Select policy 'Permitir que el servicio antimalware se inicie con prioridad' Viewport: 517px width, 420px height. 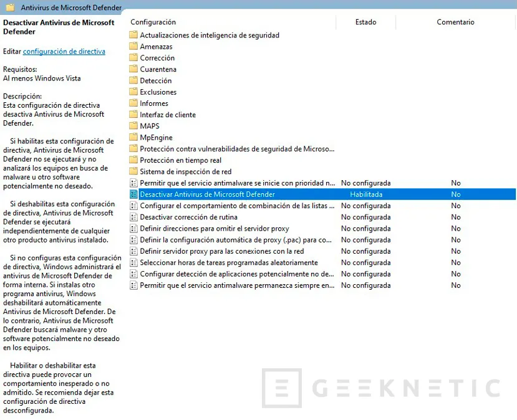(238, 183)
